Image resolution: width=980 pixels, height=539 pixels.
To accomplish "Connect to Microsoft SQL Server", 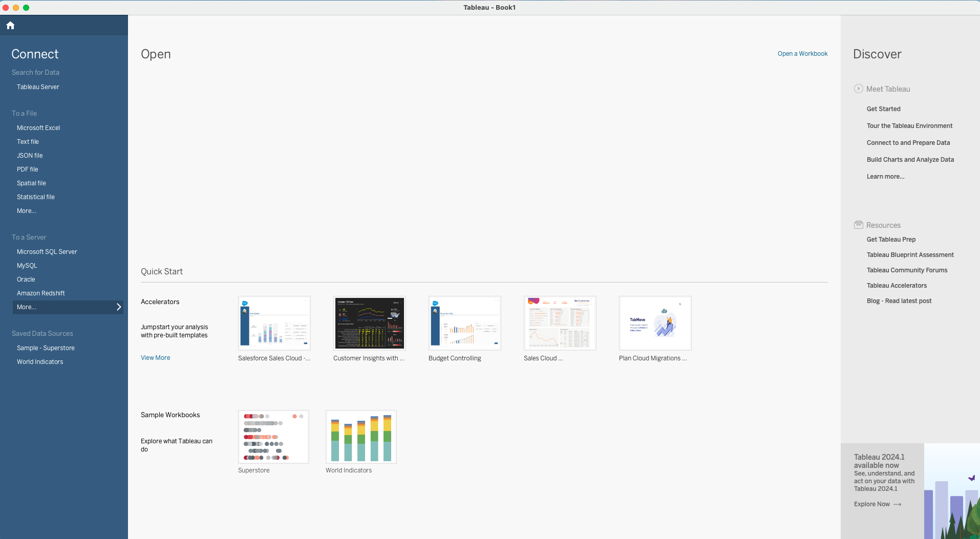I will coord(47,252).
